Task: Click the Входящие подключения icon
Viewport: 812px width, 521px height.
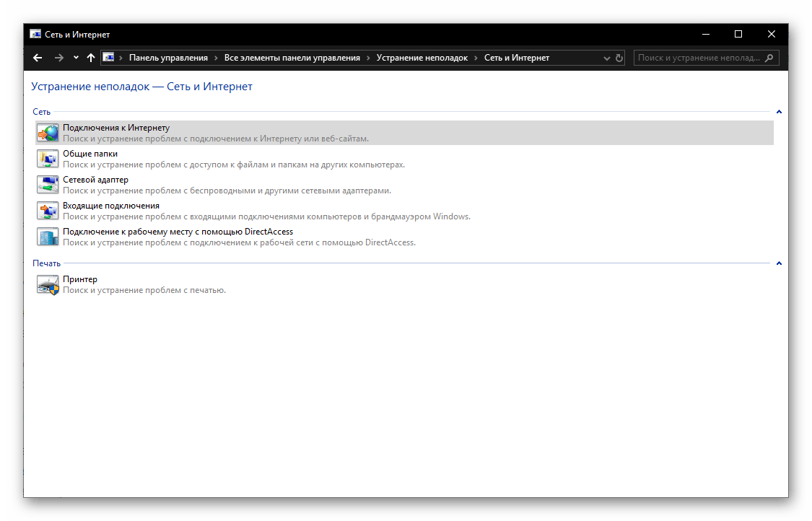Action: [x=47, y=211]
